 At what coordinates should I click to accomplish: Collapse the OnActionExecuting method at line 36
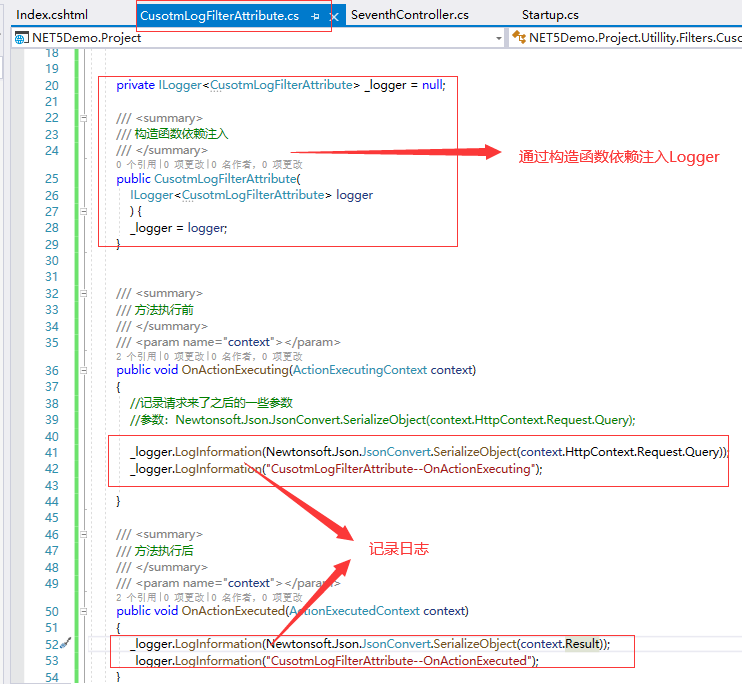pos(84,370)
